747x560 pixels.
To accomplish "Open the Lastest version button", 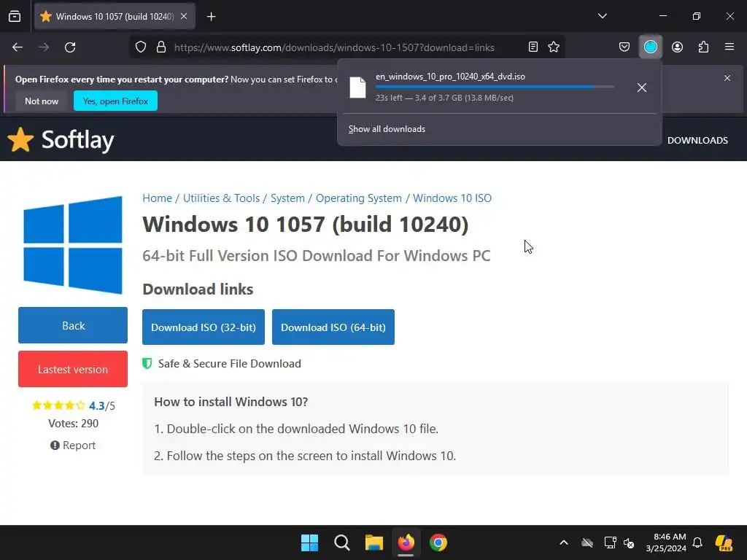I will [x=73, y=369].
